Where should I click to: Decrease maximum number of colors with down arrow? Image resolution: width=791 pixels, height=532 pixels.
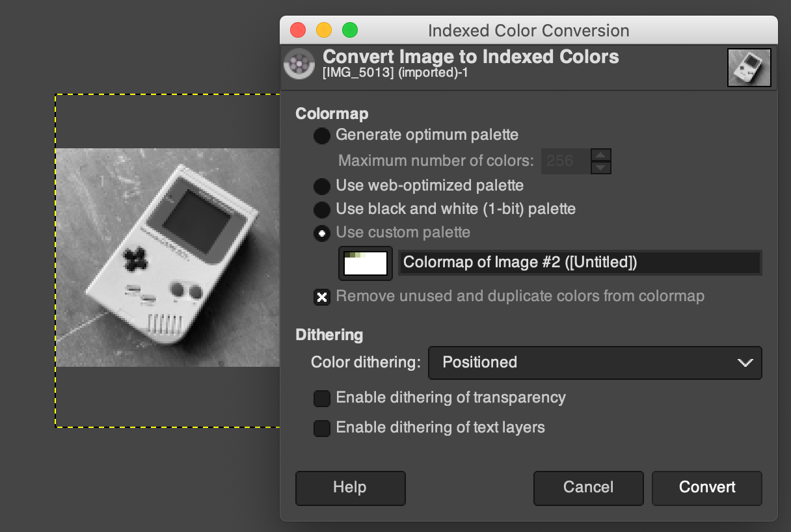tap(602, 168)
